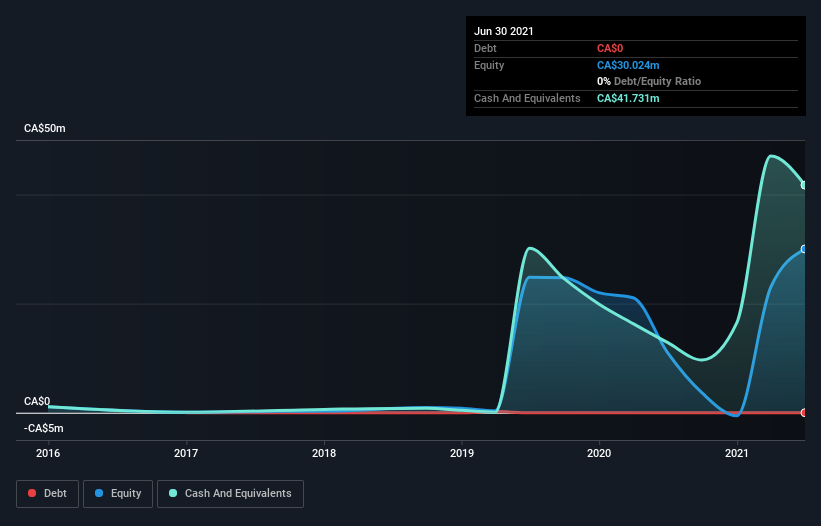The height and width of the screenshot is (526, 821).
Task: Click the teal Cash And Equivalents legend dot
Action: tap(173, 493)
